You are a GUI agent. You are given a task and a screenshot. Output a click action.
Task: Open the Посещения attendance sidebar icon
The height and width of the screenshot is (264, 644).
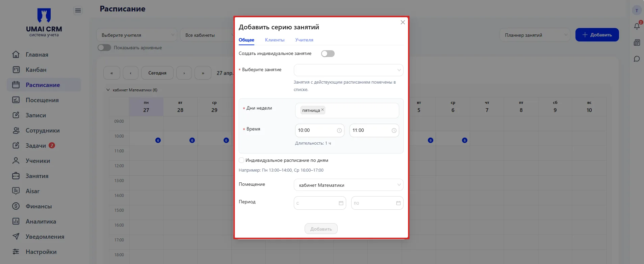click(16, 100)
